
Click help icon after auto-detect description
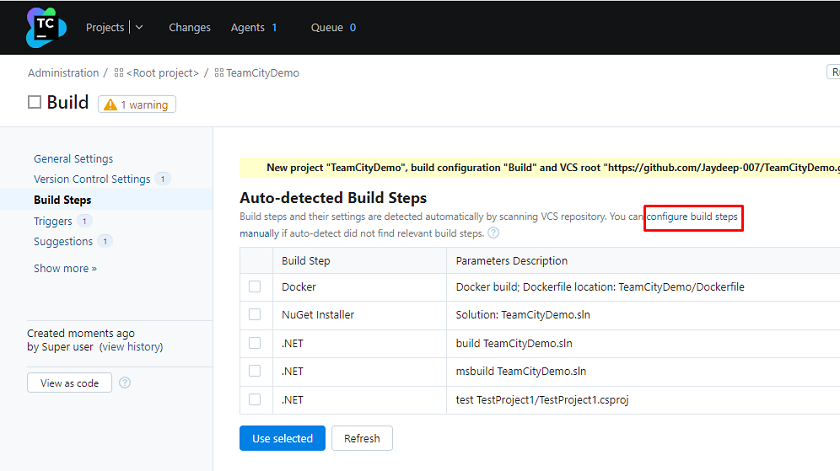pyautogui.click(x=493, y=233)
